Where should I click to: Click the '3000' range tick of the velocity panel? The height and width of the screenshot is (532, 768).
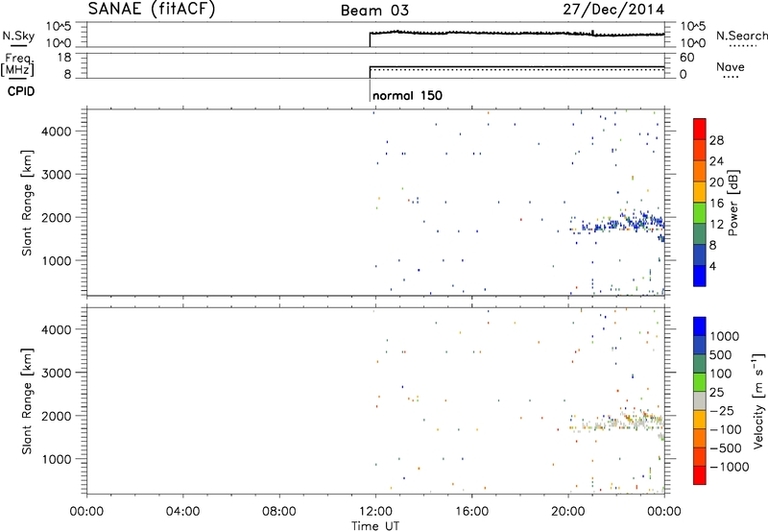[x=57, y=373]
